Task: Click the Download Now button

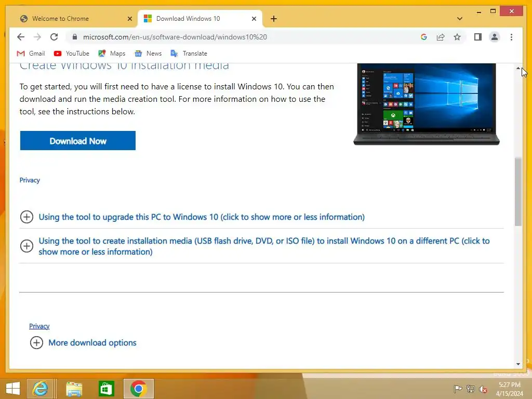Action: (78, 140)
